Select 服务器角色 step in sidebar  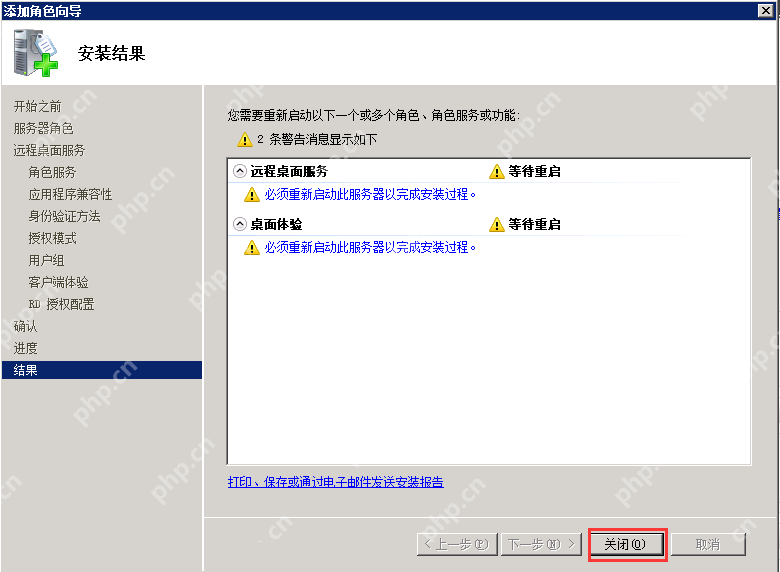click(x=44, y=129)
